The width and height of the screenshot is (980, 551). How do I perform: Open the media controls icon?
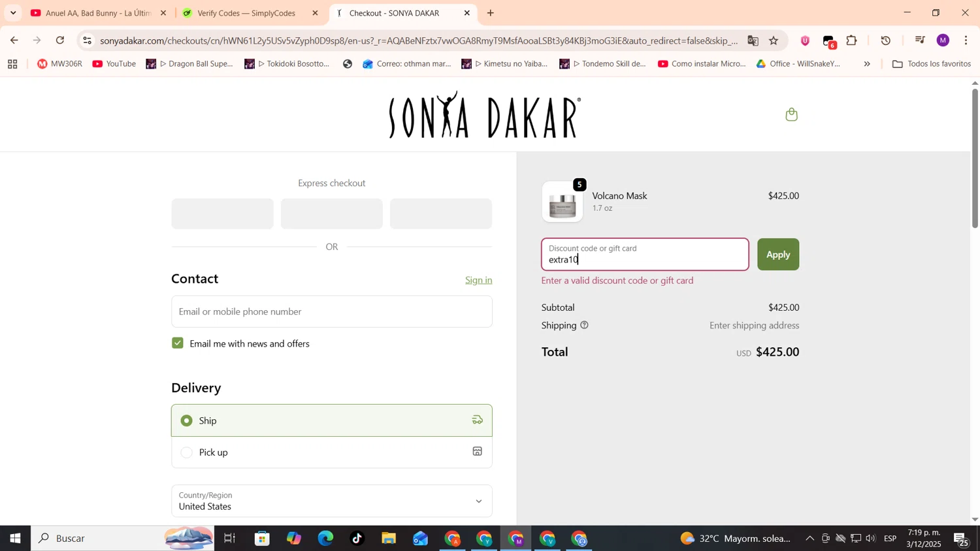pos(920,40)
